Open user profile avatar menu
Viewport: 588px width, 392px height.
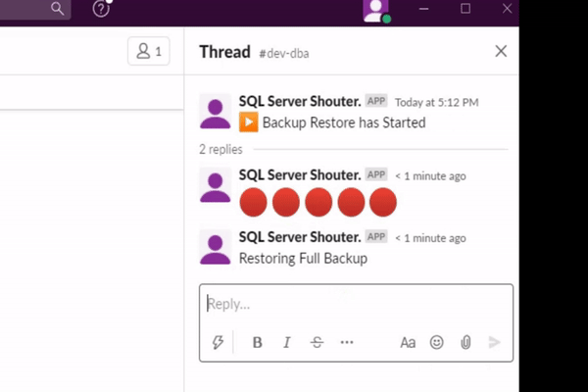click(x=374, y=10)
